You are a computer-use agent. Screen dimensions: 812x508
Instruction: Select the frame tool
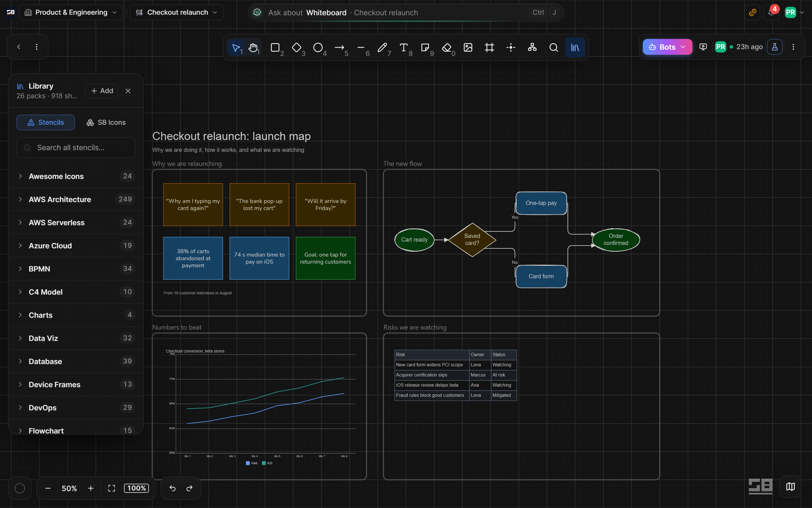489,47
